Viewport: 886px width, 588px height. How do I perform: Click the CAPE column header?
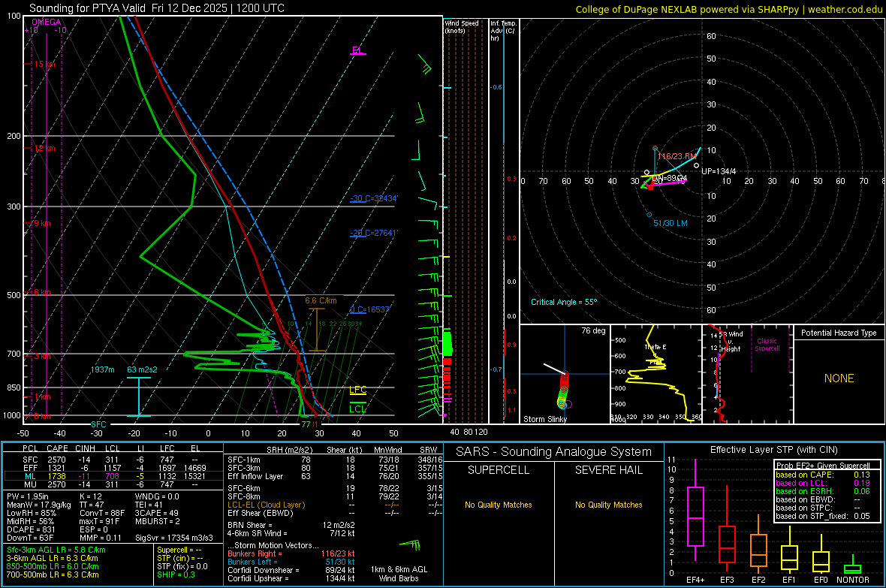pyautogui.click(x=57, y=448)
